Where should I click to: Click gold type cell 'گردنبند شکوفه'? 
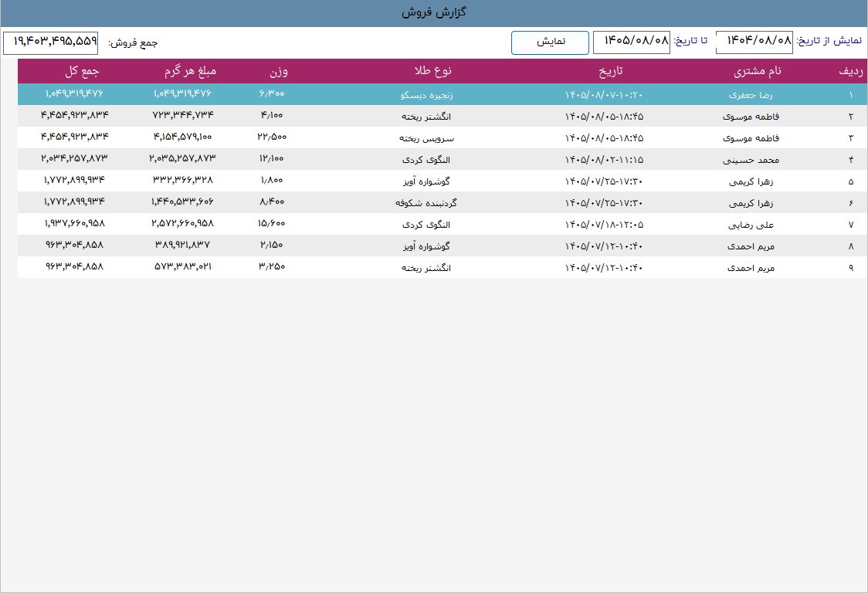tap(426, 202)
